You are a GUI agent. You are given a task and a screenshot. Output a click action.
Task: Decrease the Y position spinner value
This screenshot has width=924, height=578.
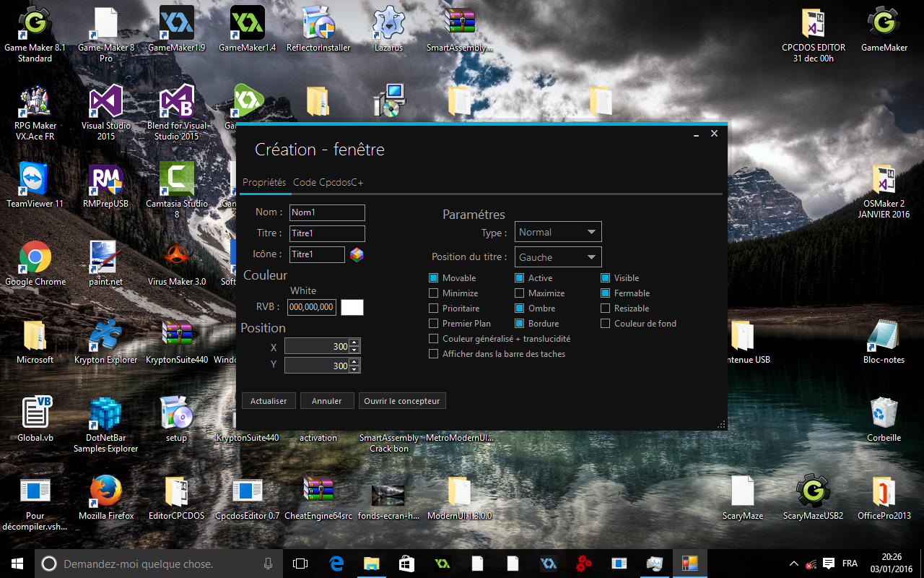(354, 369)
